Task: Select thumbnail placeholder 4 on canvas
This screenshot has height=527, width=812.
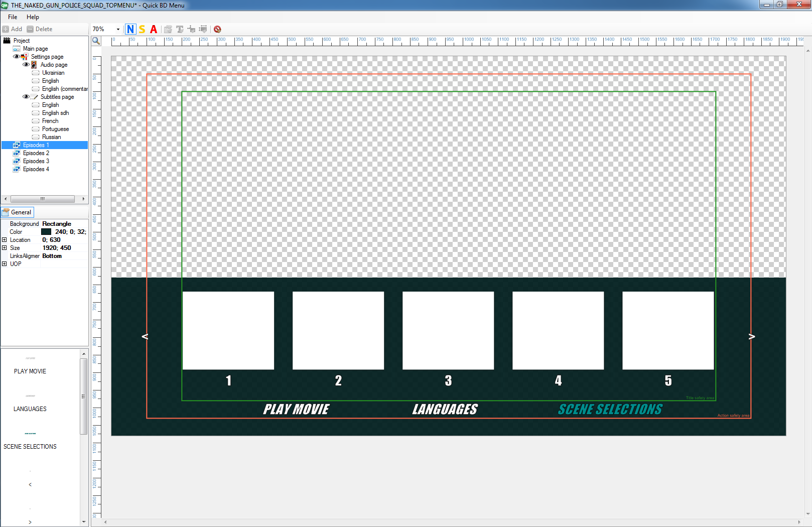Action: pyautogui.click(x=558, y=331)
